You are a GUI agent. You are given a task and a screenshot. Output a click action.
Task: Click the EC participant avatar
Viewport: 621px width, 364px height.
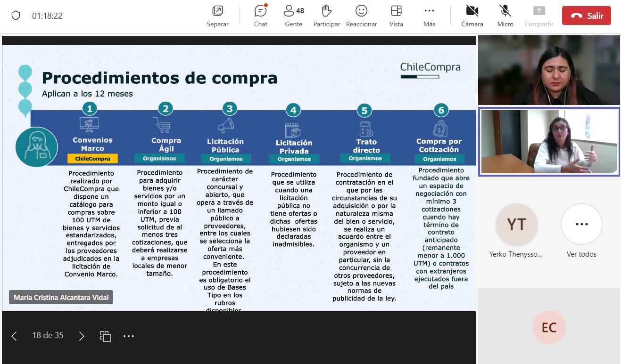[x=549, y=328]
